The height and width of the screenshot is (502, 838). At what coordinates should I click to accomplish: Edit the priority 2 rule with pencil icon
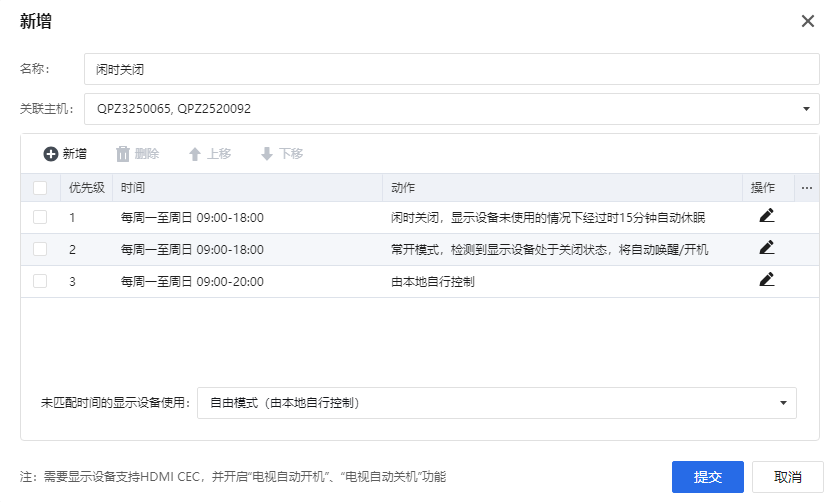click(x=766, y=248)
